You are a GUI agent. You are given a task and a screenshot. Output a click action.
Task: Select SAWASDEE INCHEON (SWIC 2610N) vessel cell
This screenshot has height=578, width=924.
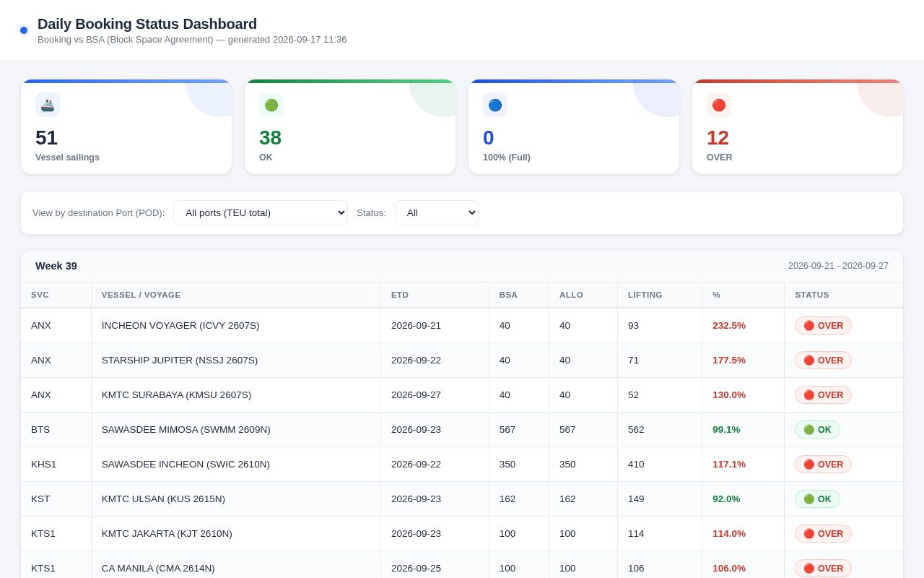point(236,465)
